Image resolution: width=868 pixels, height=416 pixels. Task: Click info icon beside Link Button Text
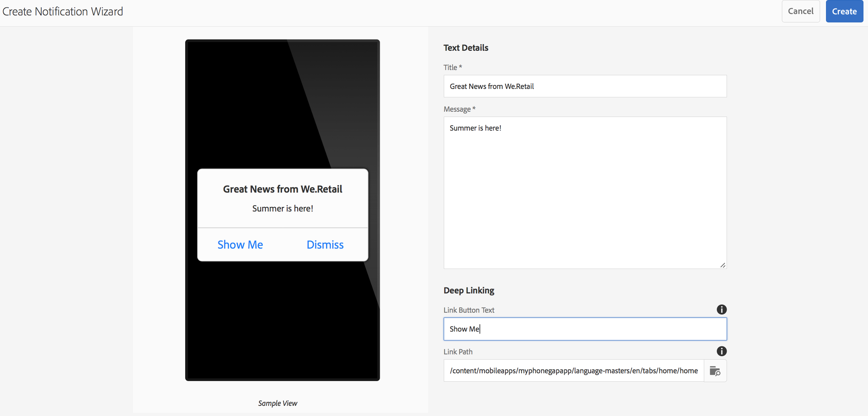[721, 310]
